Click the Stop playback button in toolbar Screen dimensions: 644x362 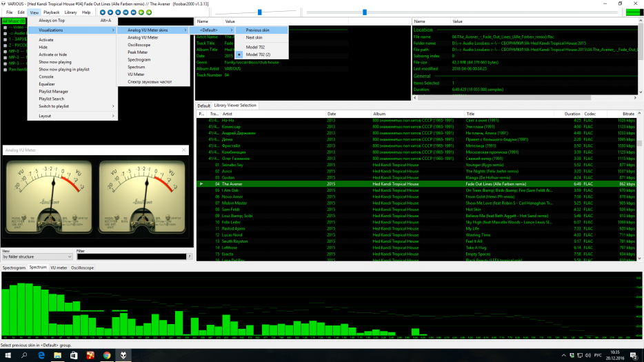(x=103, y=12)
